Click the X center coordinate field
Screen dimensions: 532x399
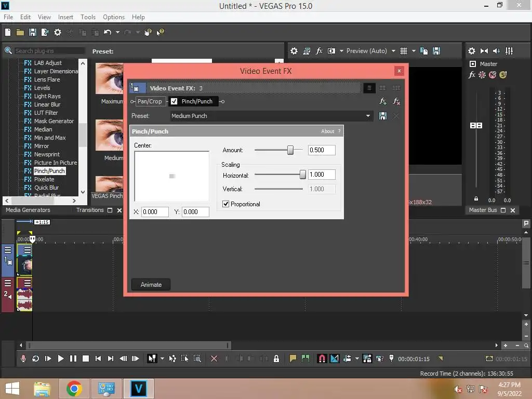(x=155, y=212)
